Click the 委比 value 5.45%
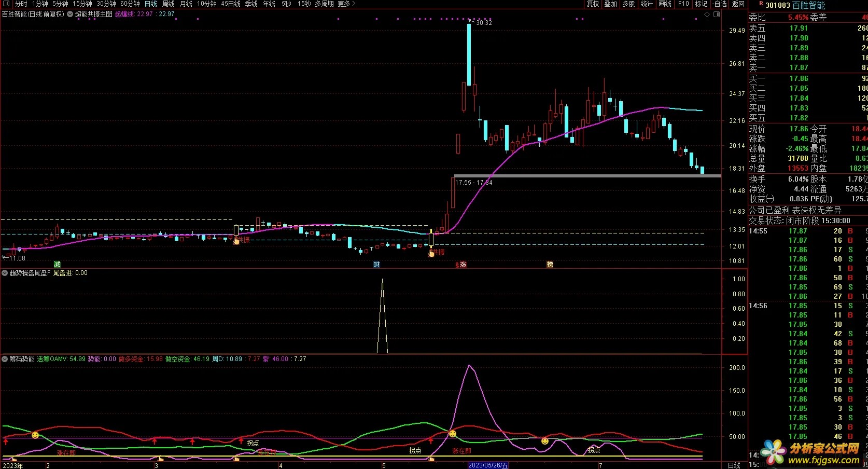The image size is (868, 469). click(x=798, y=17)
